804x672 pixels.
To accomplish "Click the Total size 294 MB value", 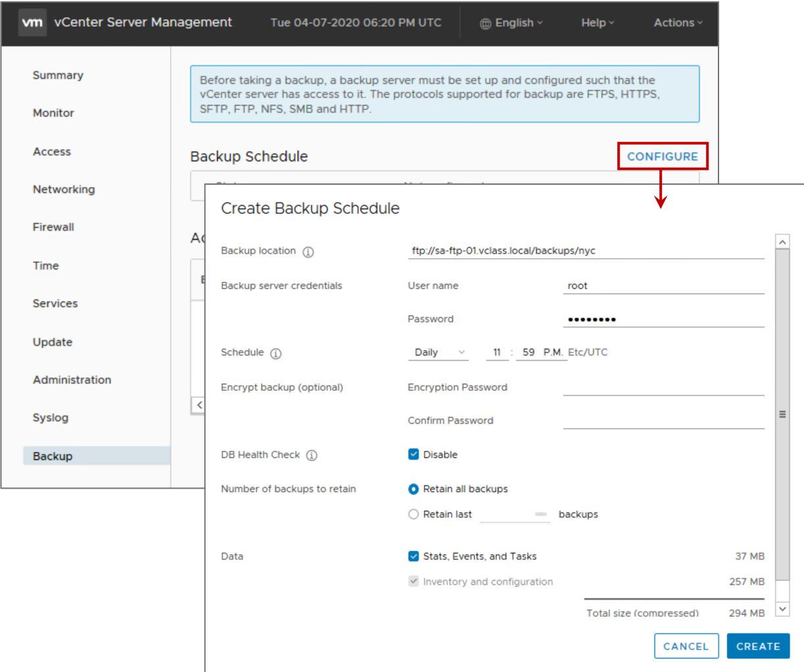I will pos(747,613).
